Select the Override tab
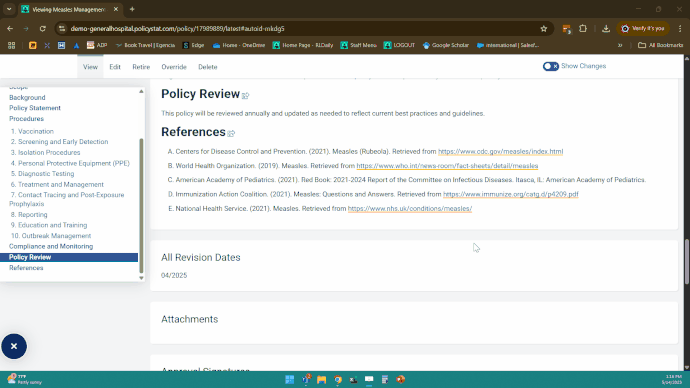 174,67
